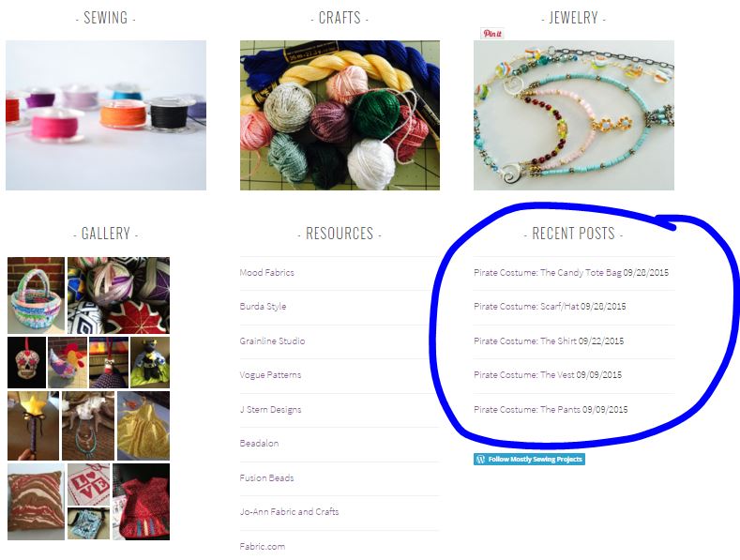Open the Vogue Patterns link
The width and height of the screenshot is (740, 560).
point(270,375)
